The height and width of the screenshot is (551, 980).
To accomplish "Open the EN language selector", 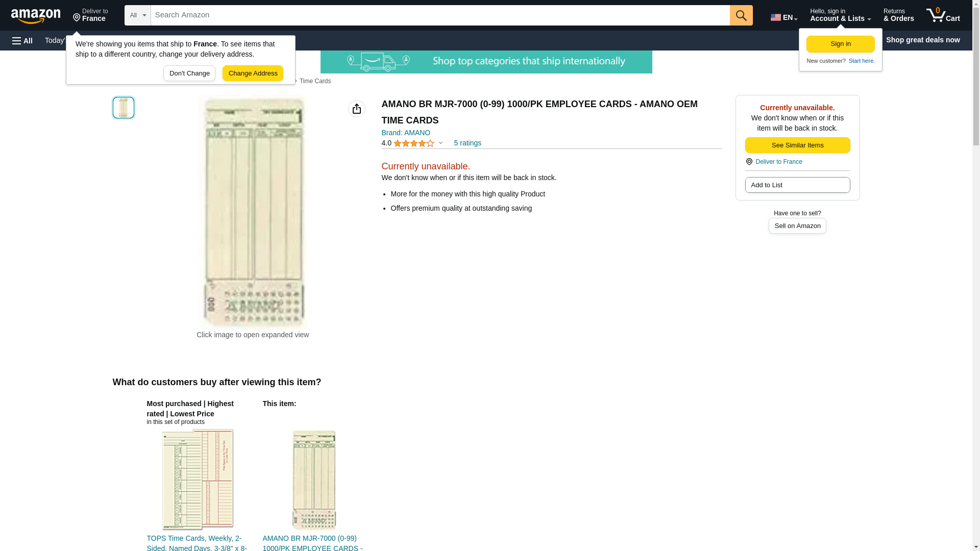I will pos(783,17).
